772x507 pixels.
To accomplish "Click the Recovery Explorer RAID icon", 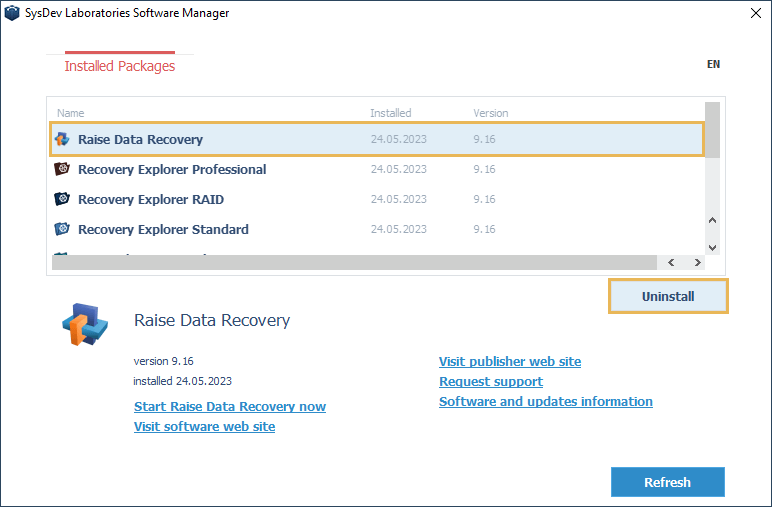I will [x=62, y=199].
